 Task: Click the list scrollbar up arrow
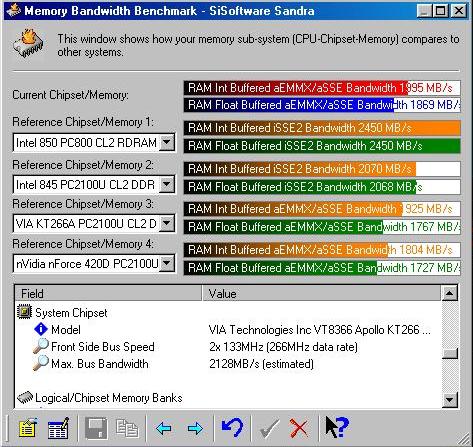point(450,293)
